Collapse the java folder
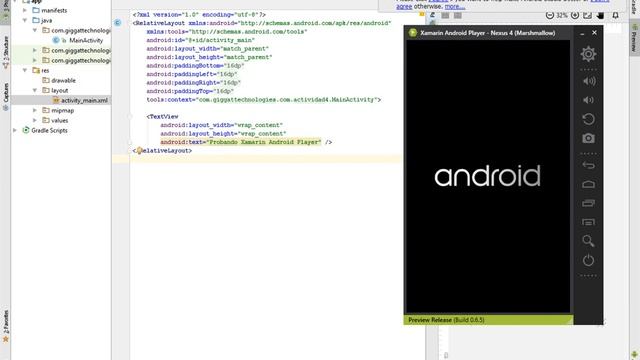Image resolution: width=640 pixels, height=360 pixels. tap(25, 20)
